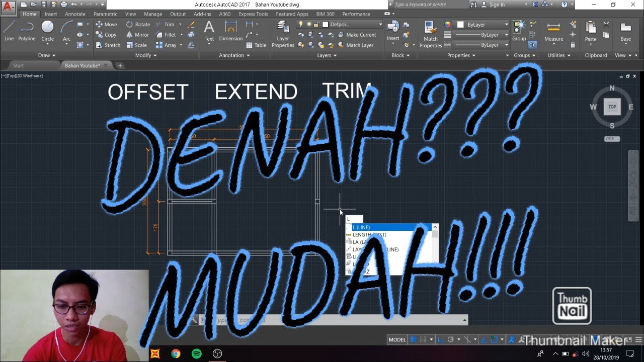Select the Line tool
644x362 pixels.
click(9, 31)
